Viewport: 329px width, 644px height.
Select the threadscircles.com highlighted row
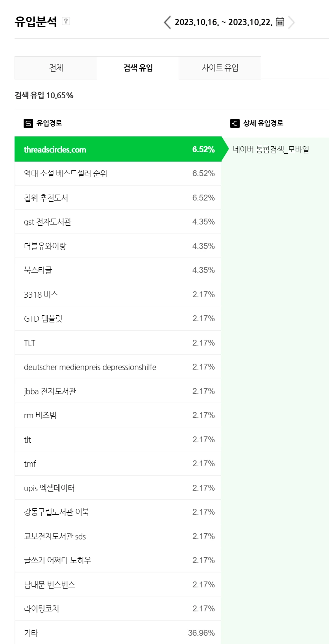tap(118, 149)
